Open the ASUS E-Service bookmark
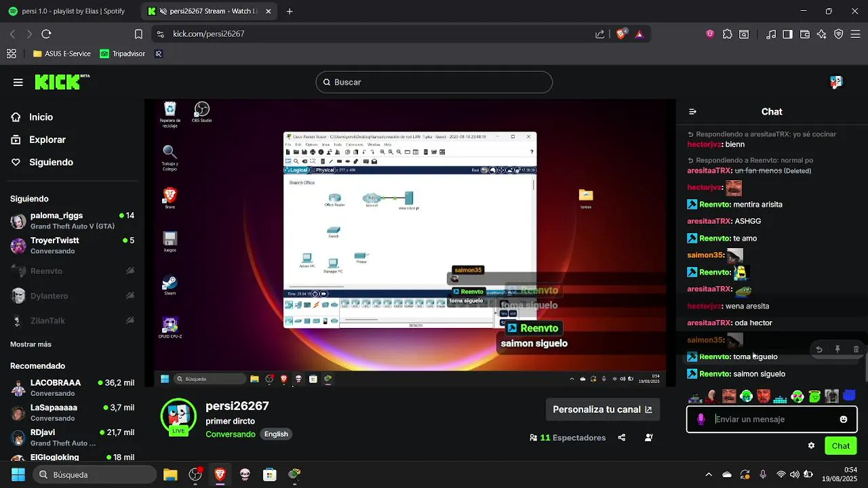This screenshot has height=488, width=868. 62,54
